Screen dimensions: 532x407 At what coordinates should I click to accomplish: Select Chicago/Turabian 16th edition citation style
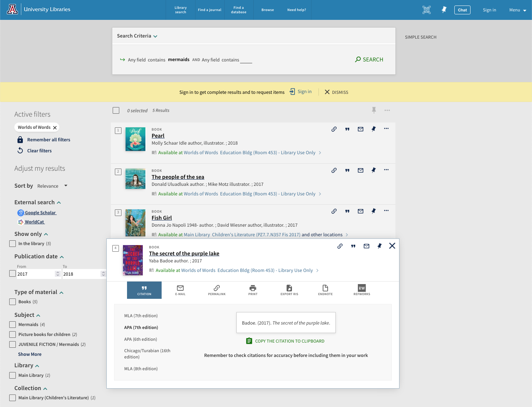(x=147, y=354)
